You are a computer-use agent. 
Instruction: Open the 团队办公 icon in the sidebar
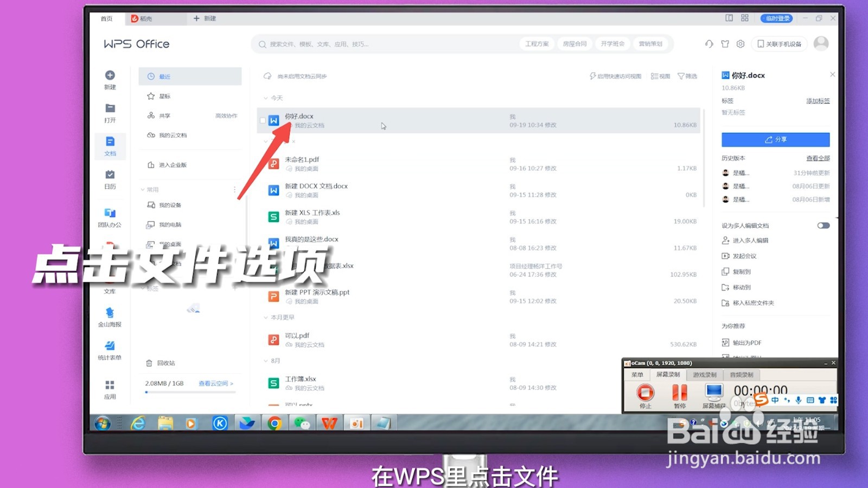pos(110,213)
